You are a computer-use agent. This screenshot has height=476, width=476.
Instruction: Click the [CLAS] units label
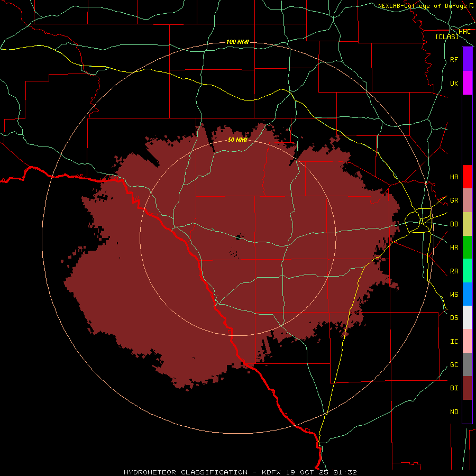coord(447,37)
